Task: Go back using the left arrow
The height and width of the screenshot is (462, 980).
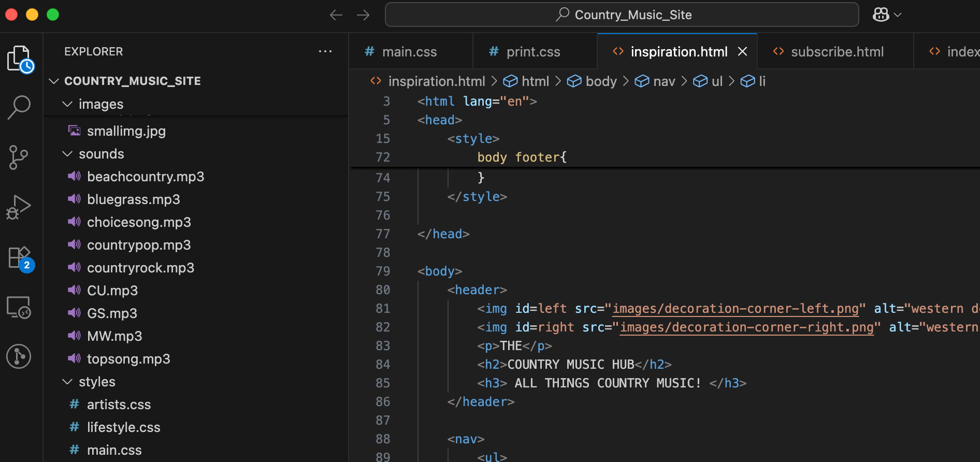Action: click(x=336, y=15)
